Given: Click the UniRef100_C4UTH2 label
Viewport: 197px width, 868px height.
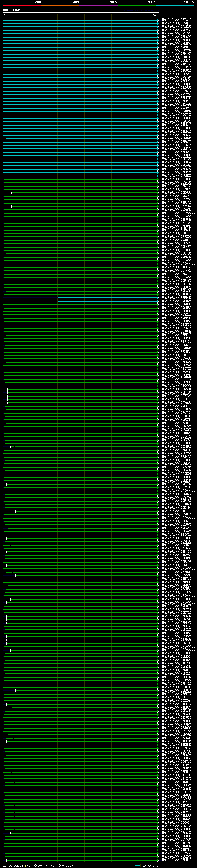Looking at the screenshot, I should [x=176, y=843].
